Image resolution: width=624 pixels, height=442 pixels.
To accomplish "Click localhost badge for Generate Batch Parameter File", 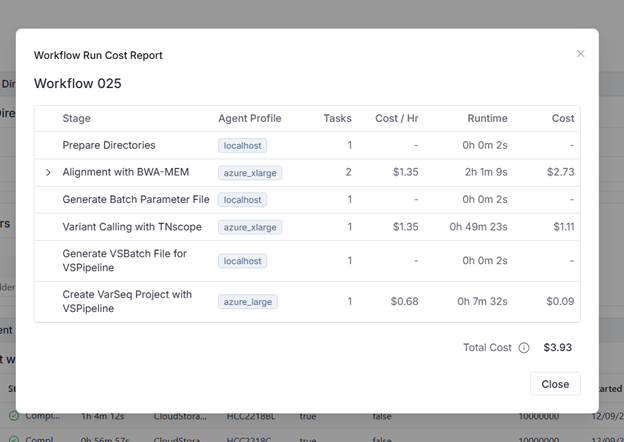I will click(243, 200).
